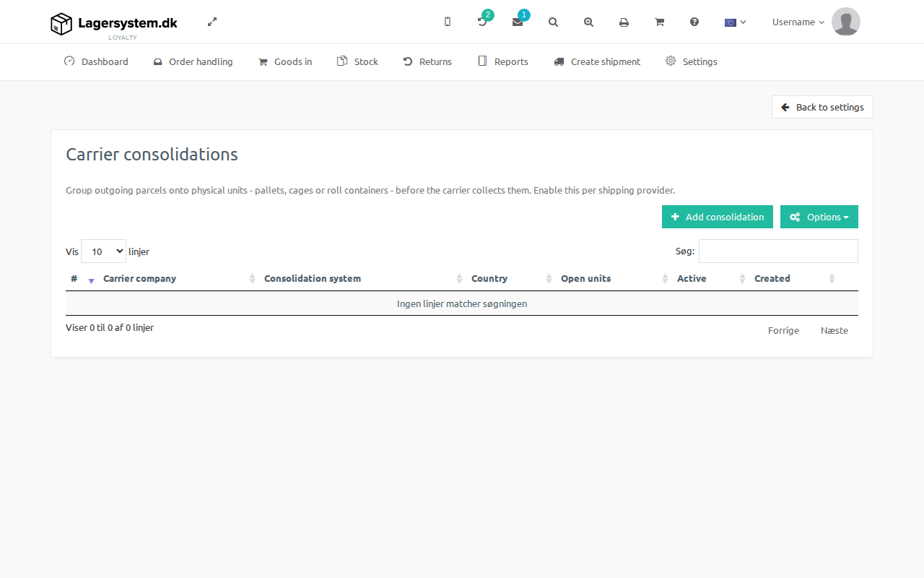Open the mobile device icon in header

[448, 22]
